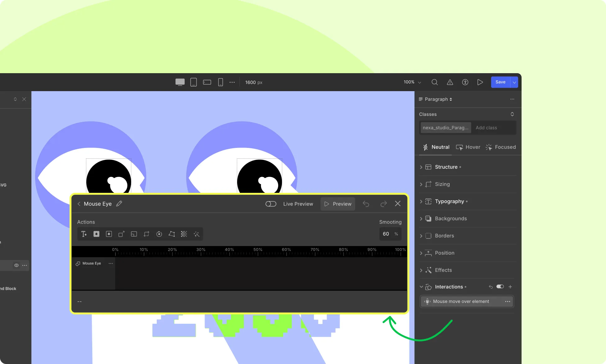Switch to the Hover state tab
The image size is (606, 364).
point(468,147)
